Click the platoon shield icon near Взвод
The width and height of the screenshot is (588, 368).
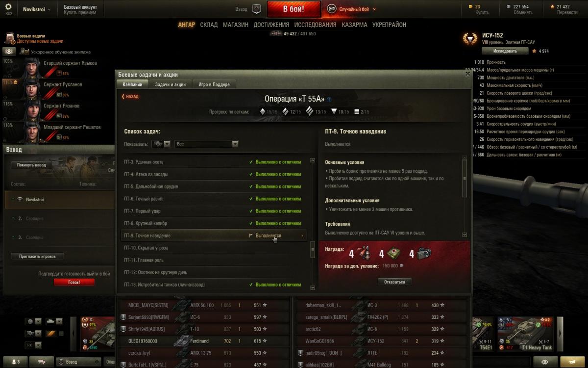click(x=256, y=9)
